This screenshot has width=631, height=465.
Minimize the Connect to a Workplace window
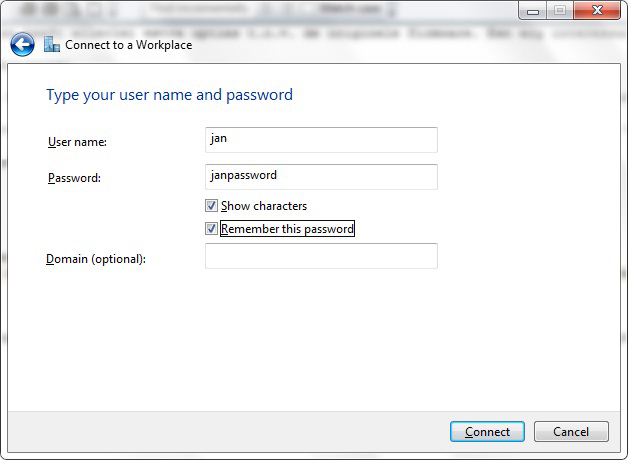click(x=532, y=11)
